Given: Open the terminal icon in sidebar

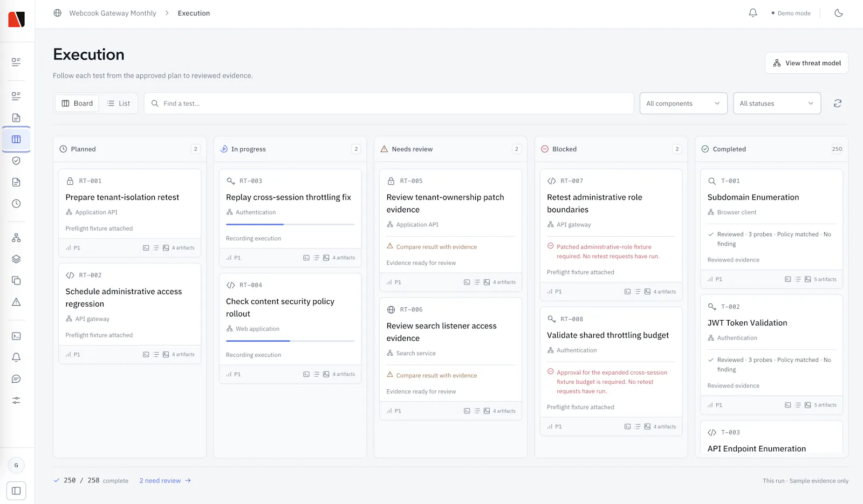Looking at the screenshot, I should [x=16, y=336].
